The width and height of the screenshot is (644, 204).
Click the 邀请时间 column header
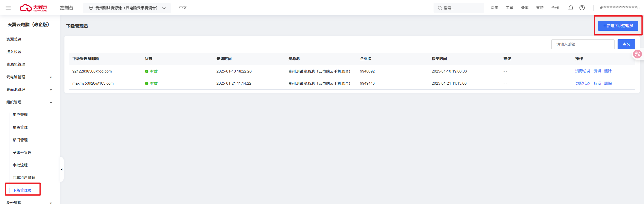click(x=224, y=59)
